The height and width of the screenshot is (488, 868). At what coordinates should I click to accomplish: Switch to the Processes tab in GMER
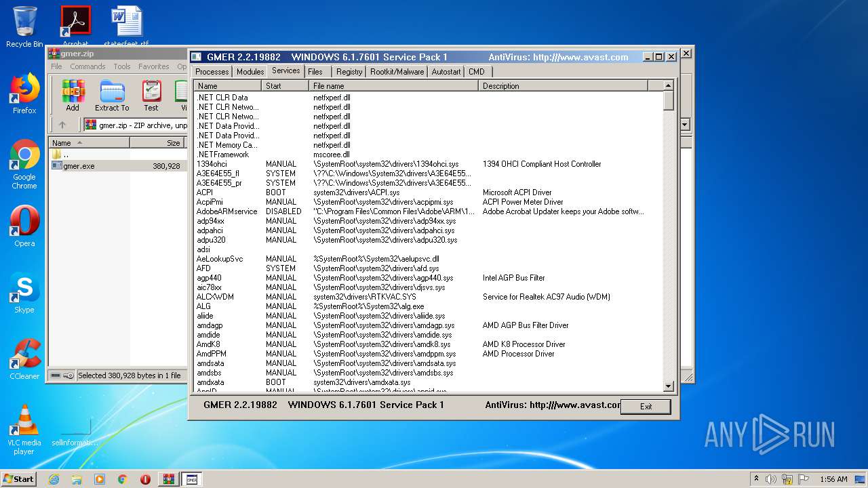[x=212, y=72]
